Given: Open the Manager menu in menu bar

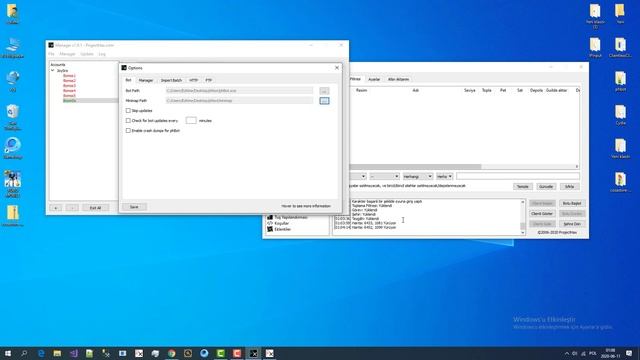Looking at the screenshot, I should point(67,54).
